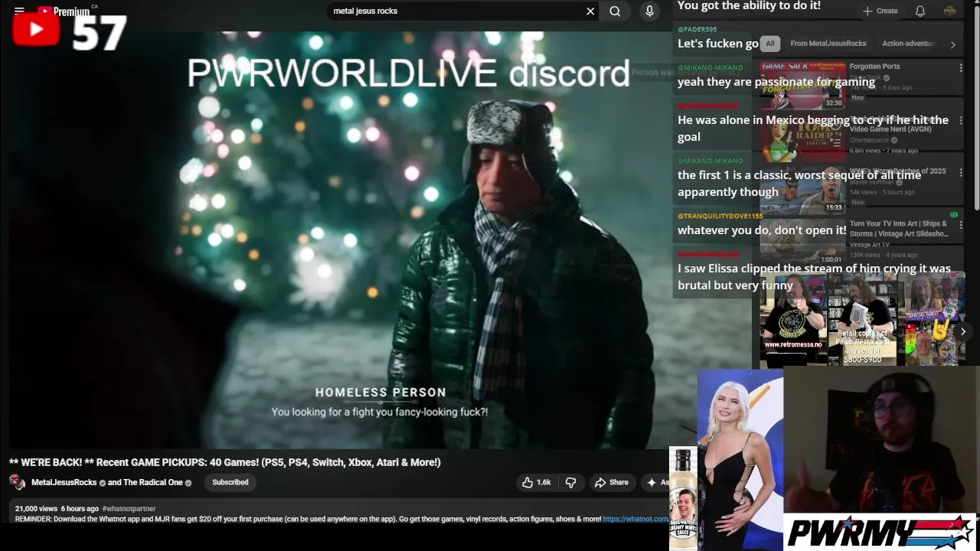Open options menu for the AVGN video
This screenshot has height=551, width=980.
coord(961,121)
